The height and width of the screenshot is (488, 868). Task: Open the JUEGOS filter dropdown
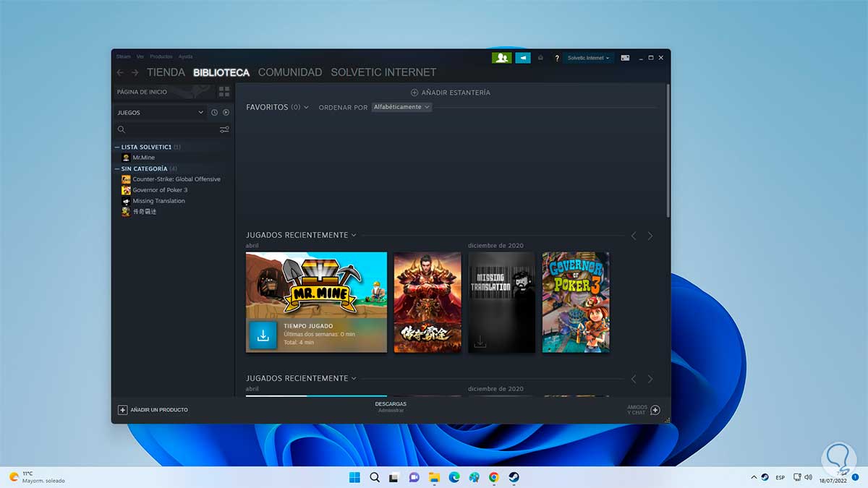coord(161,113)
